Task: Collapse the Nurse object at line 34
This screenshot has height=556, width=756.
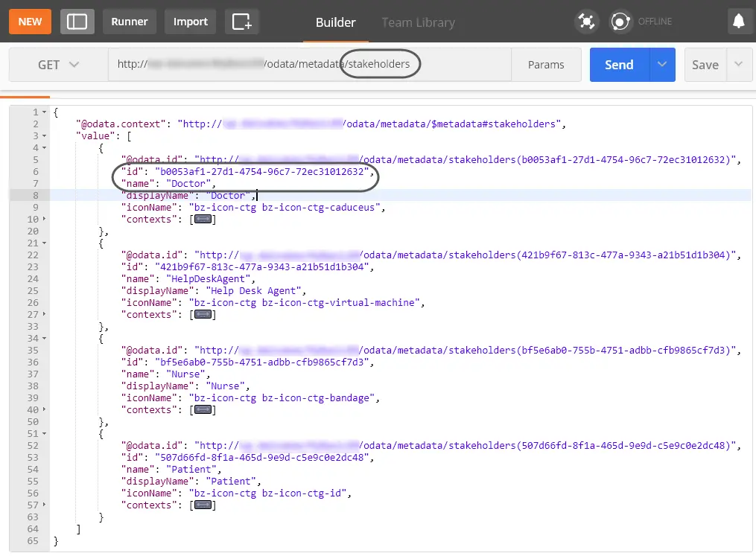Action: [x=45, y=339]
